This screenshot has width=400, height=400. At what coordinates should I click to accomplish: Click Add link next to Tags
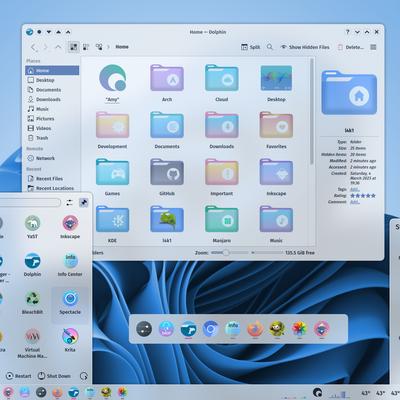[x=355, y=189]
